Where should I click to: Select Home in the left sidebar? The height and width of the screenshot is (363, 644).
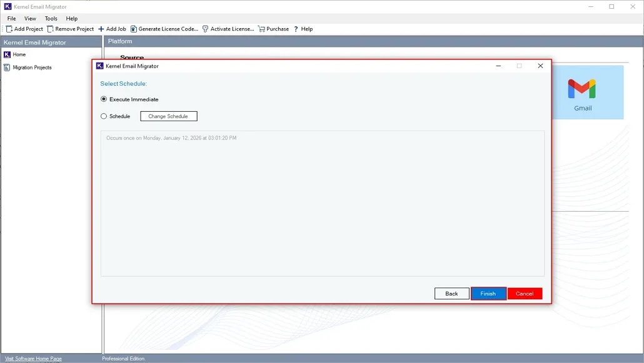click(18, 54)
